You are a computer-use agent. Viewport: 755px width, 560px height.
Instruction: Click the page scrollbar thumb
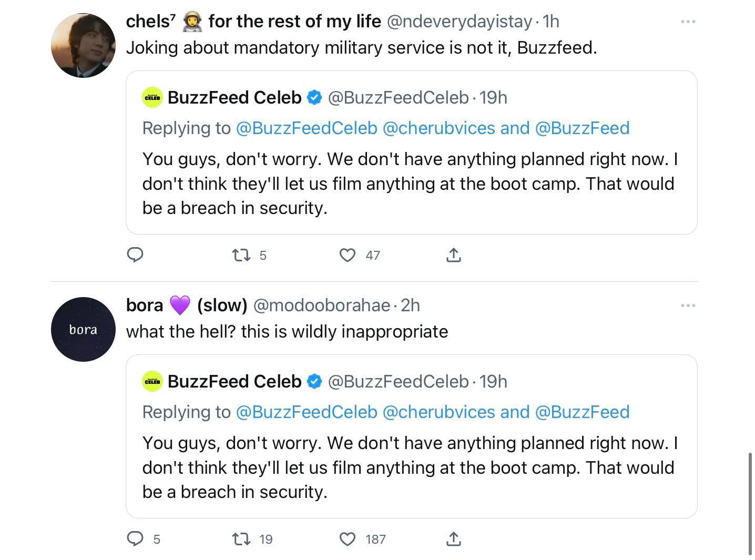750,503
